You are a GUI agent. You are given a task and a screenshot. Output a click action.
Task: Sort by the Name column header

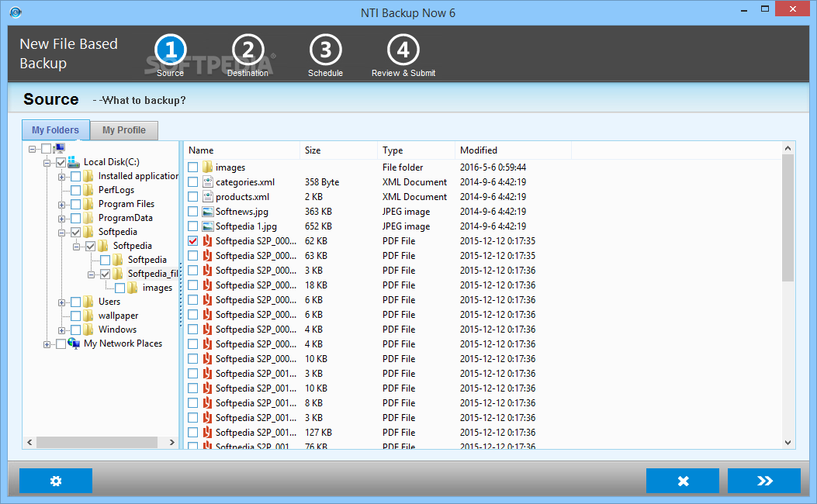[242, 150]
